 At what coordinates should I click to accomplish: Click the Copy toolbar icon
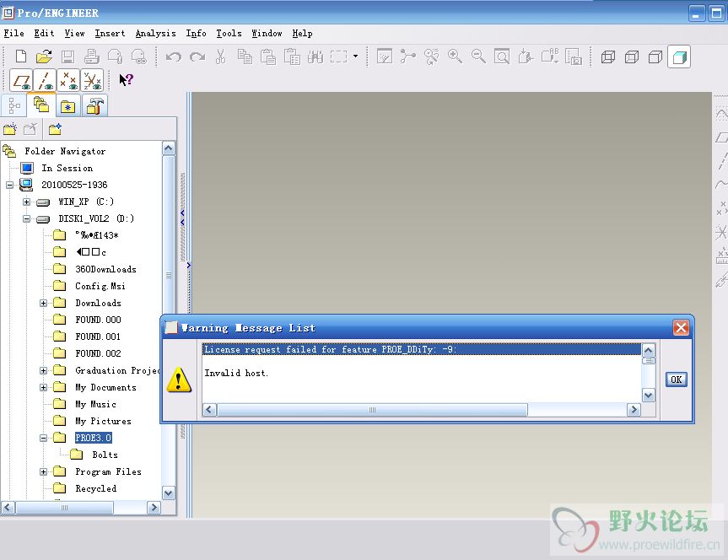click(x=245, y=57)
